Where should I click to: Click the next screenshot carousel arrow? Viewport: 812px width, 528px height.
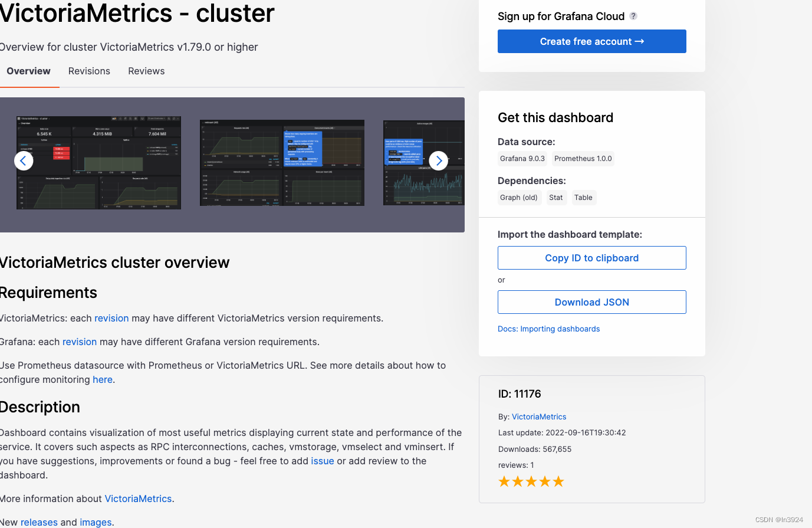click(x=439, y=160)
